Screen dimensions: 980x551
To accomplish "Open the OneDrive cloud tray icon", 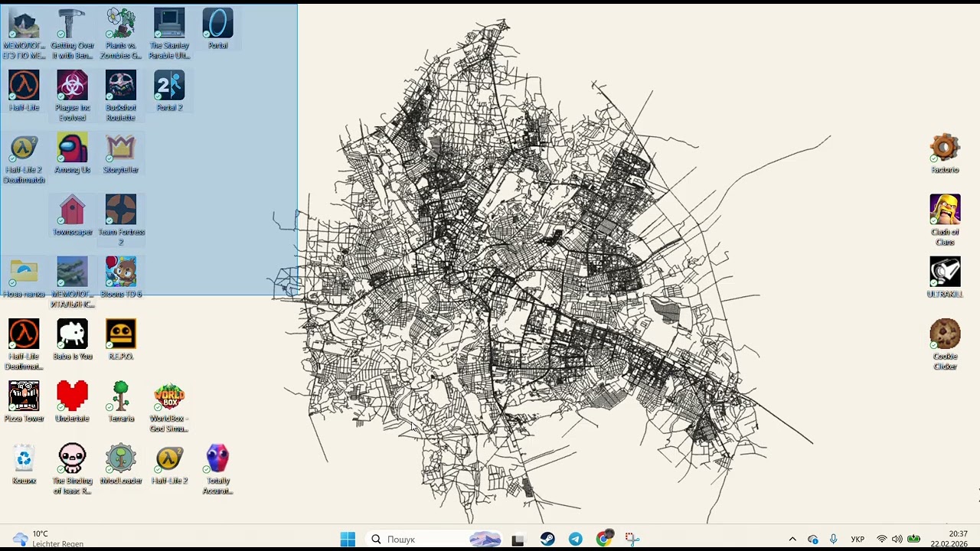I will click(x=813, y=540).
